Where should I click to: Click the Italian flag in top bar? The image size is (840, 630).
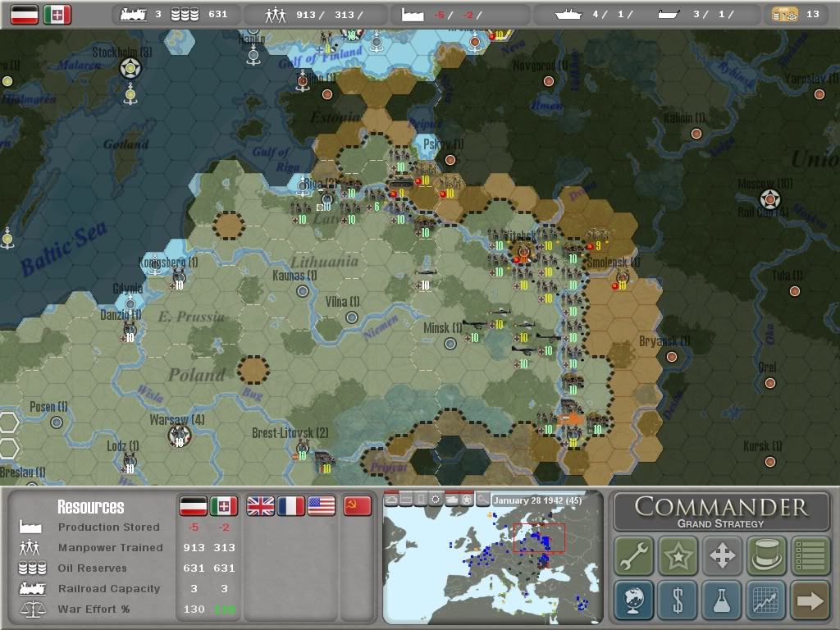click(57, 15)
